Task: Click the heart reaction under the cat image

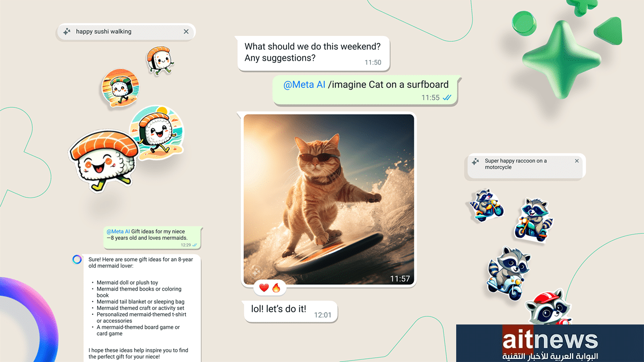Action: (x=264, y=288)
